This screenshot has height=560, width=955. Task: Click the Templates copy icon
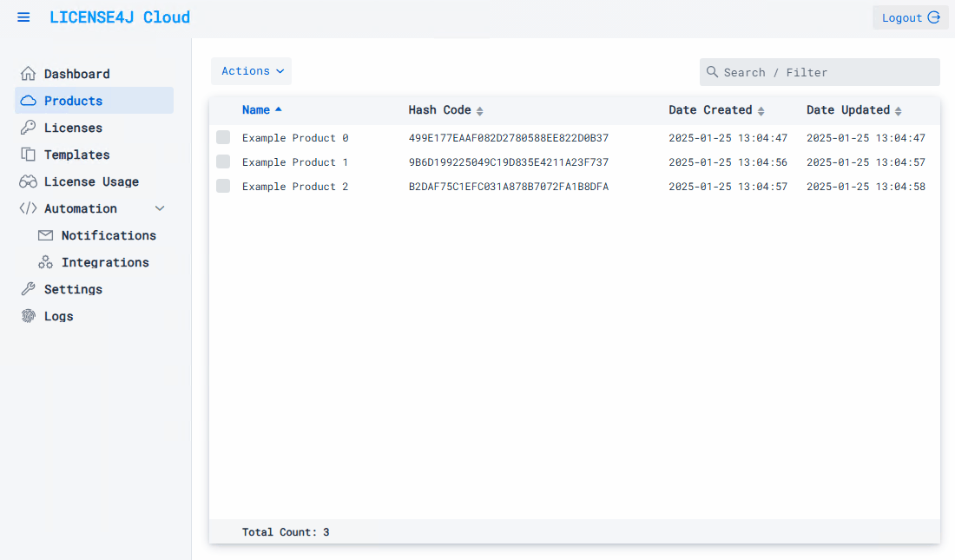[28, 155]
